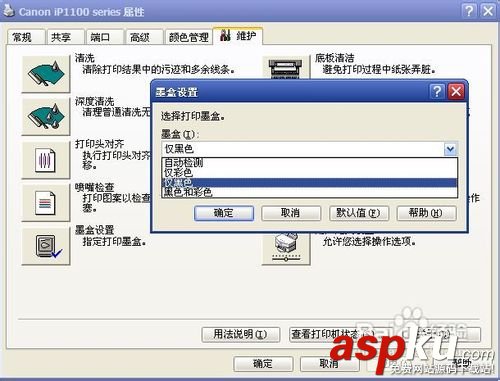Switch to the 常规 tab

pos(25,37)
